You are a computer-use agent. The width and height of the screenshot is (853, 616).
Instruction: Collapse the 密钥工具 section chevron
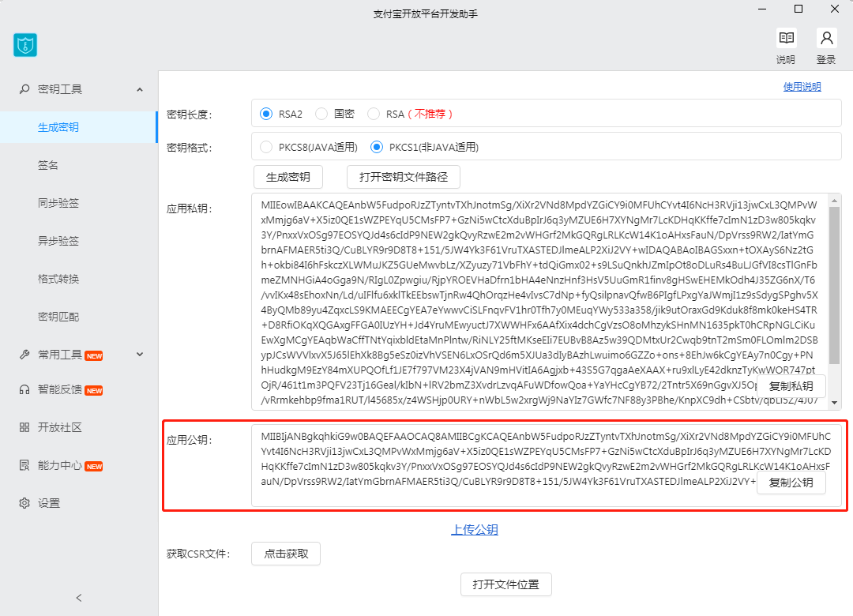(x=140, y=89)
